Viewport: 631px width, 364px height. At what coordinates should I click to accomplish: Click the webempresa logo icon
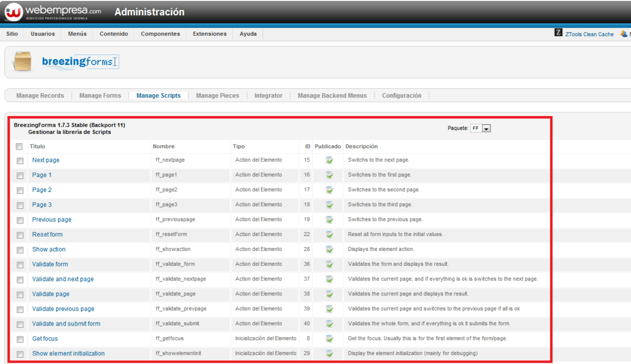[x=13, y=11]
